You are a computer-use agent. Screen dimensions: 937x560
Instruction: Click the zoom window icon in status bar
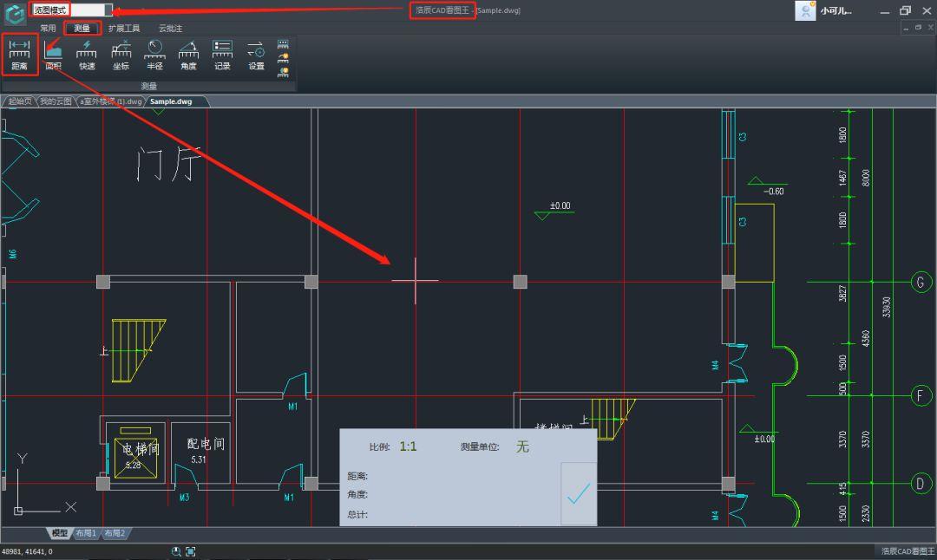176,551
